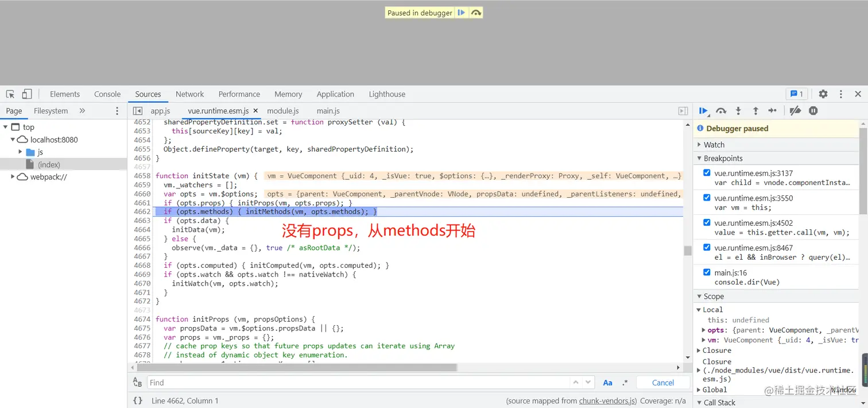Collapse the top frame tree node
The width and height of the screenshot is (868, 408).
click(5, 127)
